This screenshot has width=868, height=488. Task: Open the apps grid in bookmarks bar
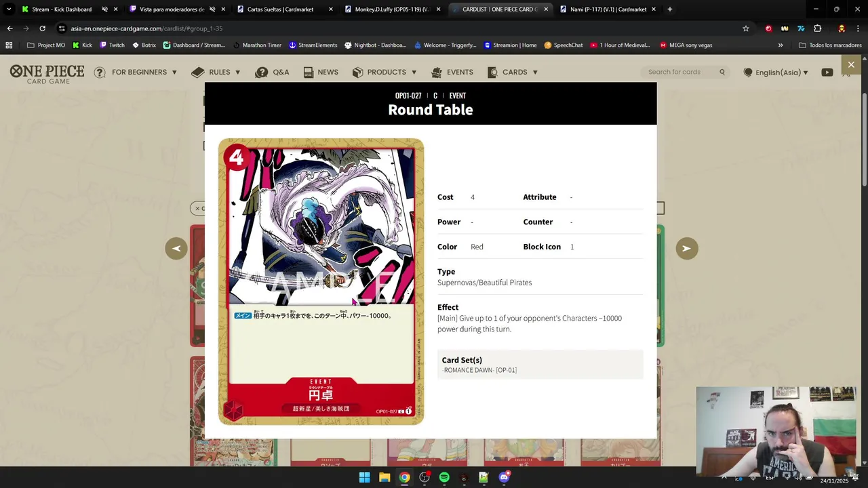point(9,45)
